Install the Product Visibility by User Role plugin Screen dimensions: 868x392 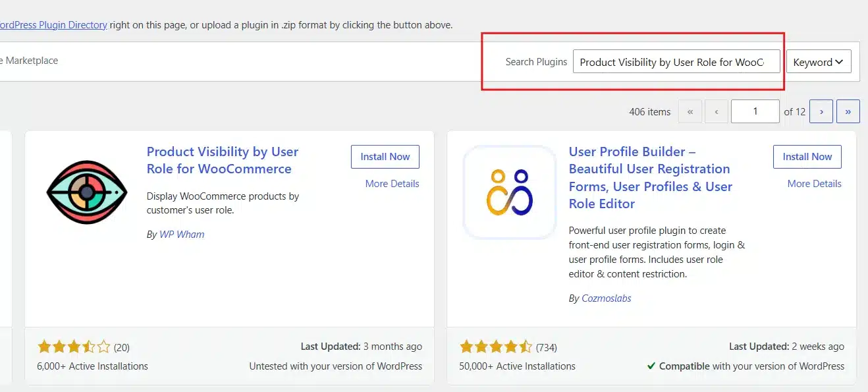[385, 157]
